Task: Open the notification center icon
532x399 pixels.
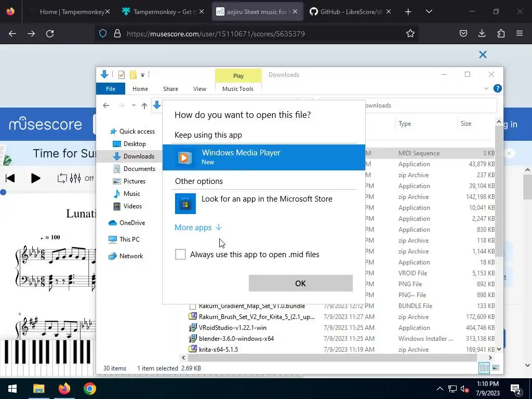Action: pos(515,389)
